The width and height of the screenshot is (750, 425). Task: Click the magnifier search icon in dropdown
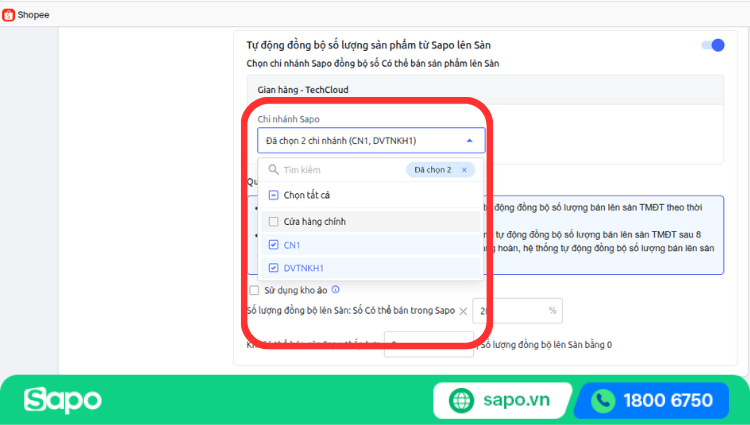coord(274,170)
